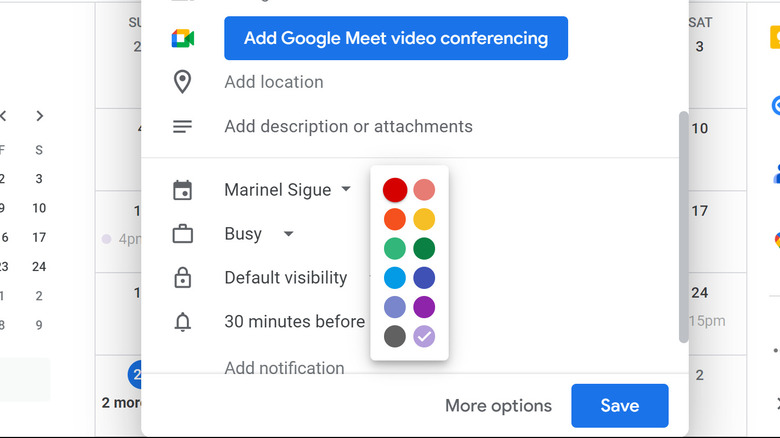The height and width of the screenshot is (438, 780).
Task: Click the description lines icon
Action: coord(183,126)
